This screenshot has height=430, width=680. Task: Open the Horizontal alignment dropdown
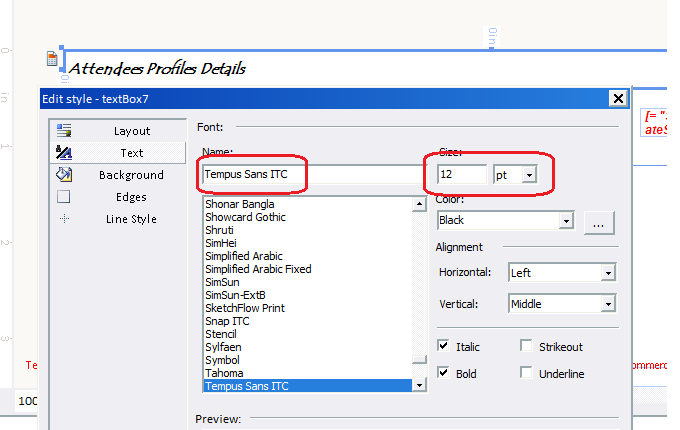608,273
